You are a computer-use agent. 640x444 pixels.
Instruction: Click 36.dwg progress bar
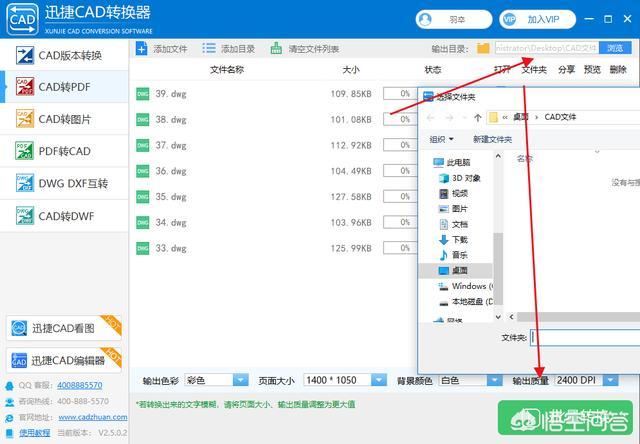[x=400, y=171]
